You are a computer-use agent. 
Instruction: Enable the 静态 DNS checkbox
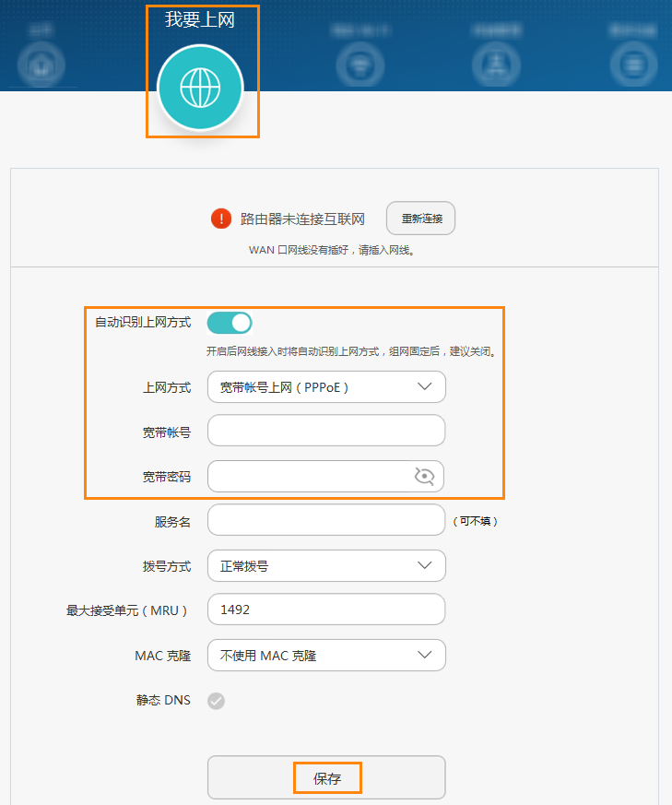click(216, 701)
